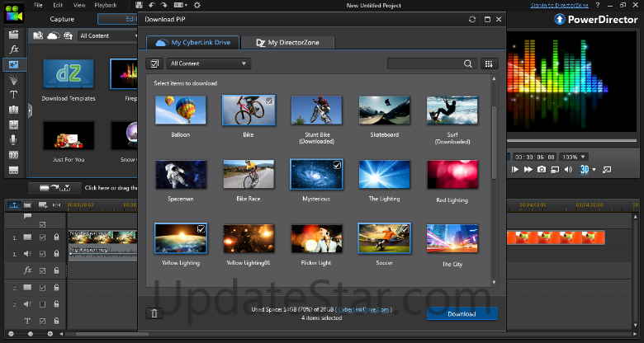Click the grid view options icon
Image resolution: width=644 pixels, height=343 pixels.
pyautogui.click(x=489, y=63)
